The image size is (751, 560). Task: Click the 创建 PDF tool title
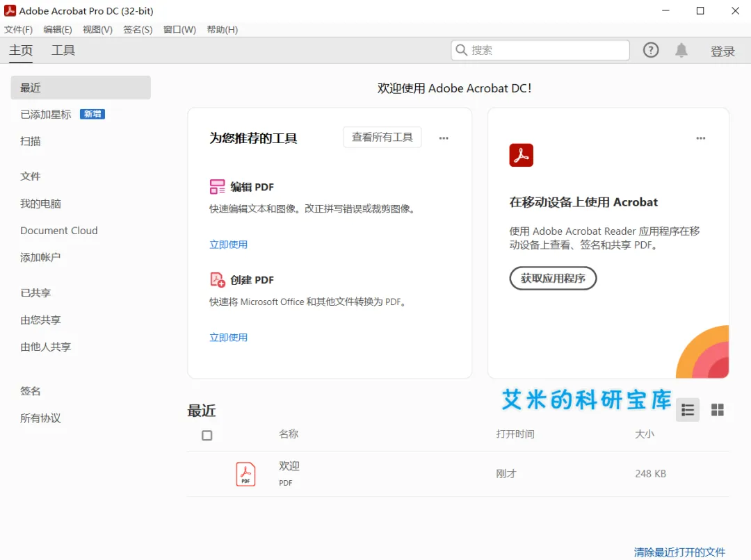(x=252, y=280)
